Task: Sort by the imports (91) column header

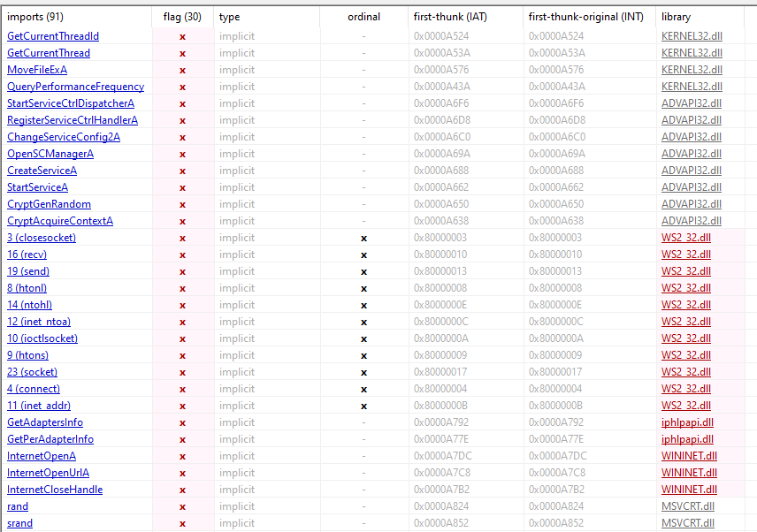Action: [x=35, y=17]
